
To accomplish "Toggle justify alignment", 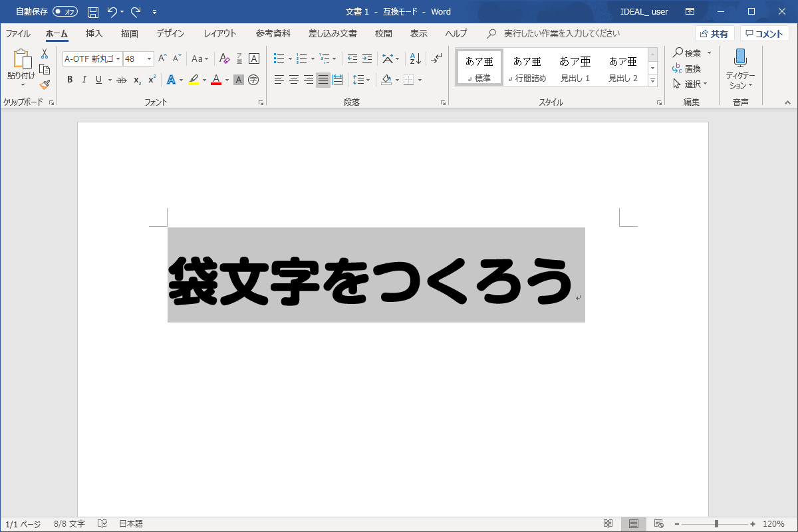I will coord(323,80).
